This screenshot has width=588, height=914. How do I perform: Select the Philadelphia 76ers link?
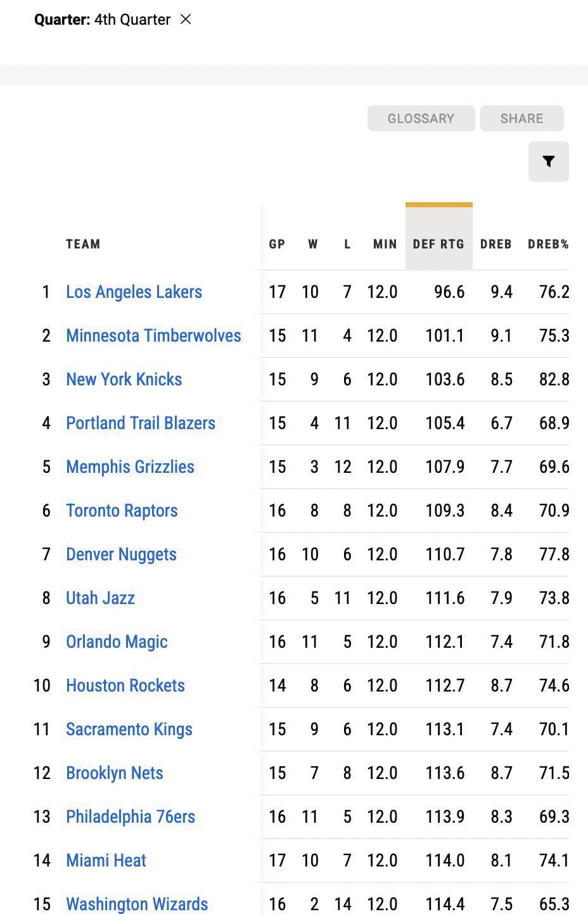point(131,817)
